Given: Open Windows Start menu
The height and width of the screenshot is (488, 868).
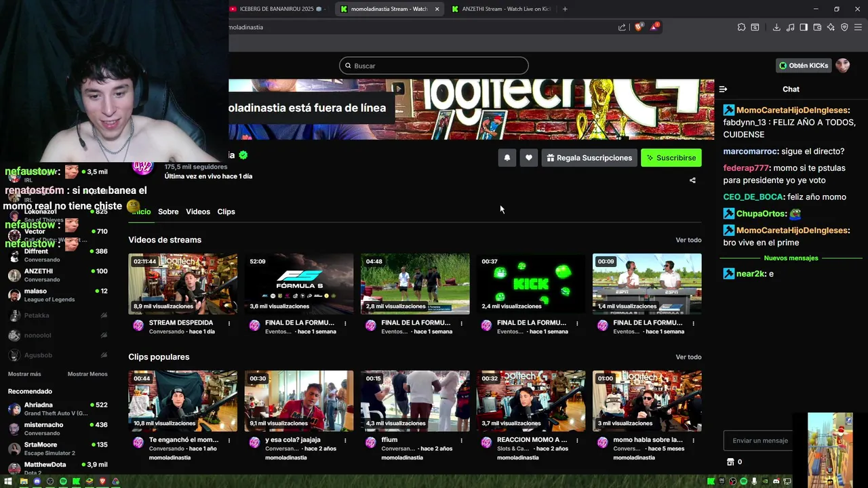Looking at the screenshot, I should click(x=7, y=481).
